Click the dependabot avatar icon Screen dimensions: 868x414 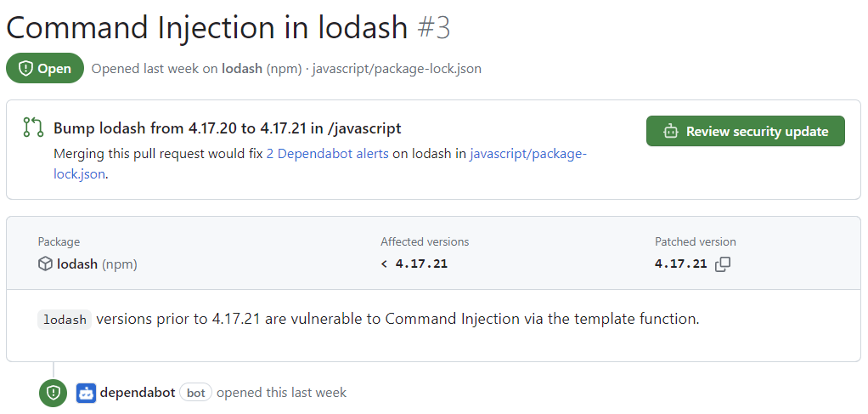click(x=86, y=393)
